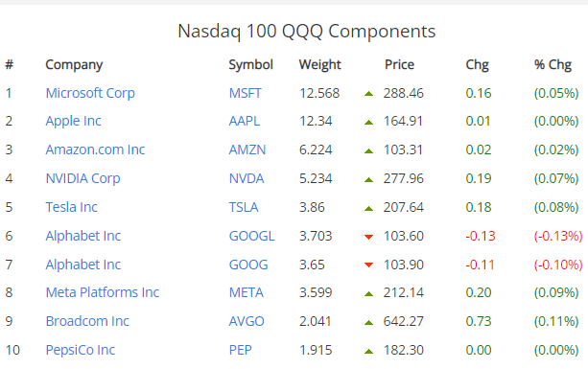Open the PepsiCo Inc company link
This screenshot has width=588, height=369.
[x=81, y=350]
